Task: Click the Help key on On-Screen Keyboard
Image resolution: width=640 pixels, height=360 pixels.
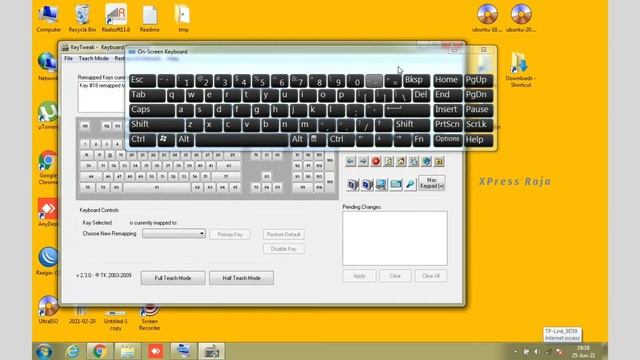Action: (x=478, y=140)
